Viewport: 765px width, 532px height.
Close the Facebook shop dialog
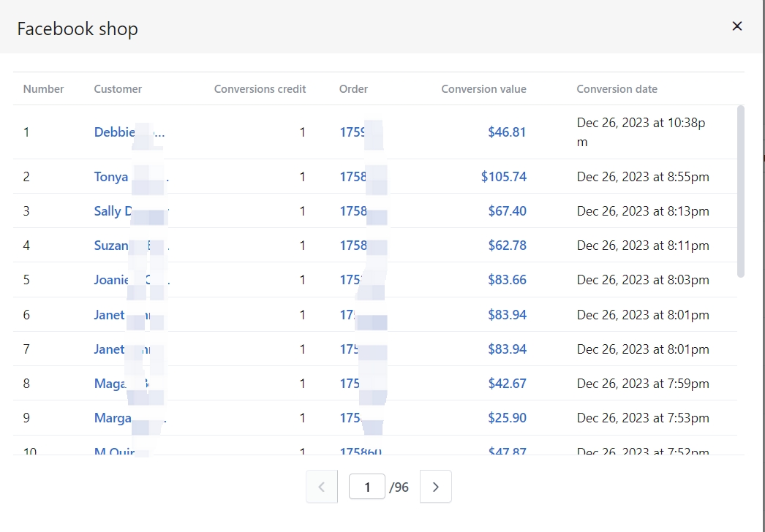736,26
